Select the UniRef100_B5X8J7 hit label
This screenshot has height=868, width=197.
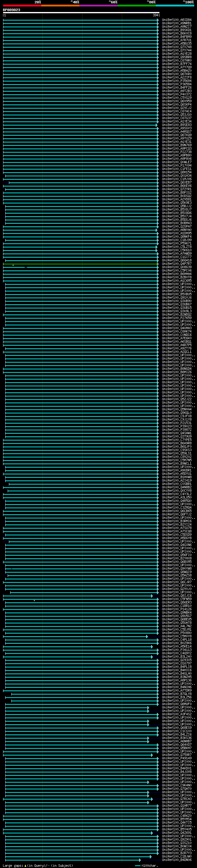coord(177,210)
